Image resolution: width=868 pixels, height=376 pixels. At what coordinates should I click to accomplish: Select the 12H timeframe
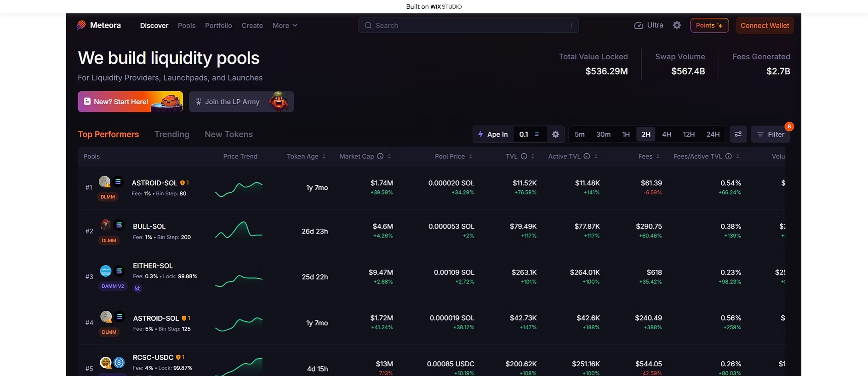[689, 134]
